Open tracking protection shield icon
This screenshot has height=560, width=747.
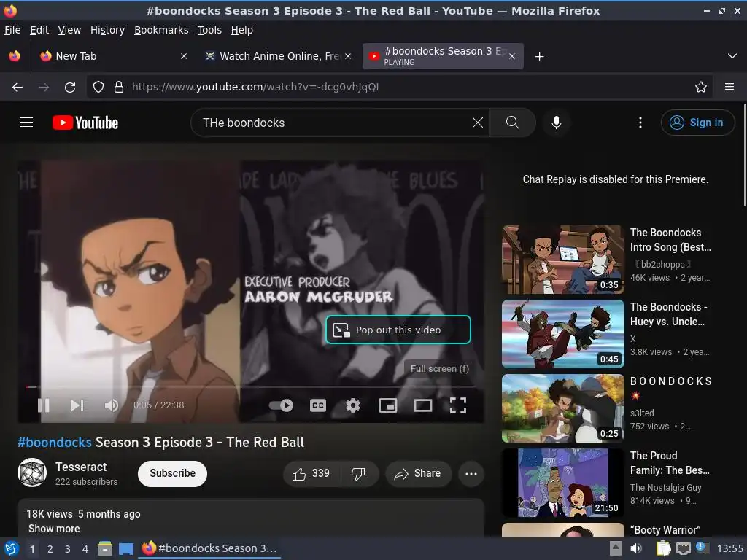98,87
